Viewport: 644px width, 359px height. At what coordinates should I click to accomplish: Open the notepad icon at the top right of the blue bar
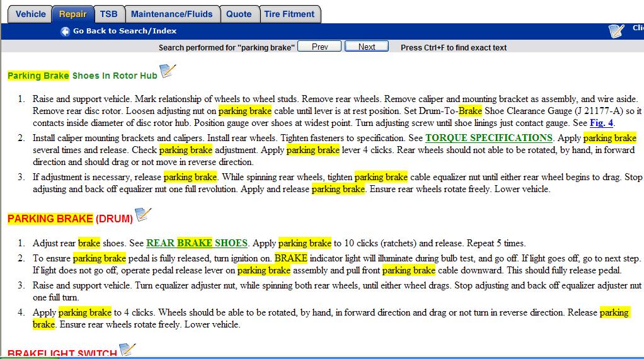tap(616, 31)
